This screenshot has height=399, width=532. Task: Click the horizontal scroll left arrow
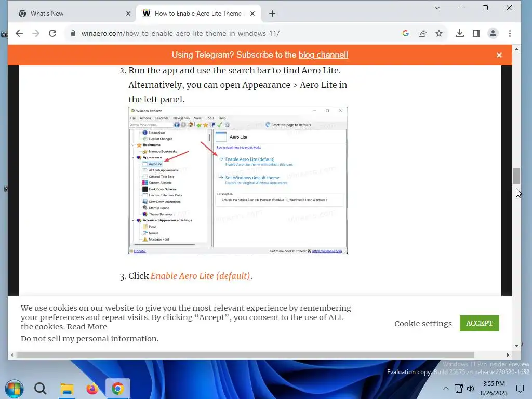pos(12,355)
